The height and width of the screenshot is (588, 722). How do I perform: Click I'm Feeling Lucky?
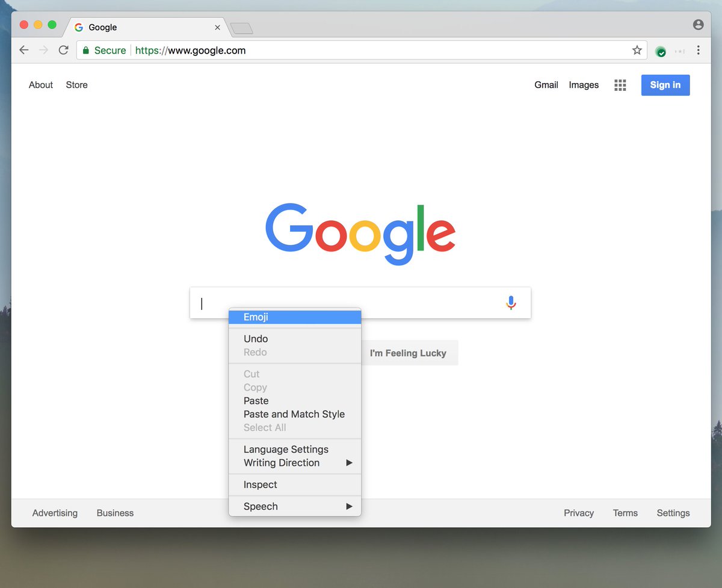click(x=409, y=353)
